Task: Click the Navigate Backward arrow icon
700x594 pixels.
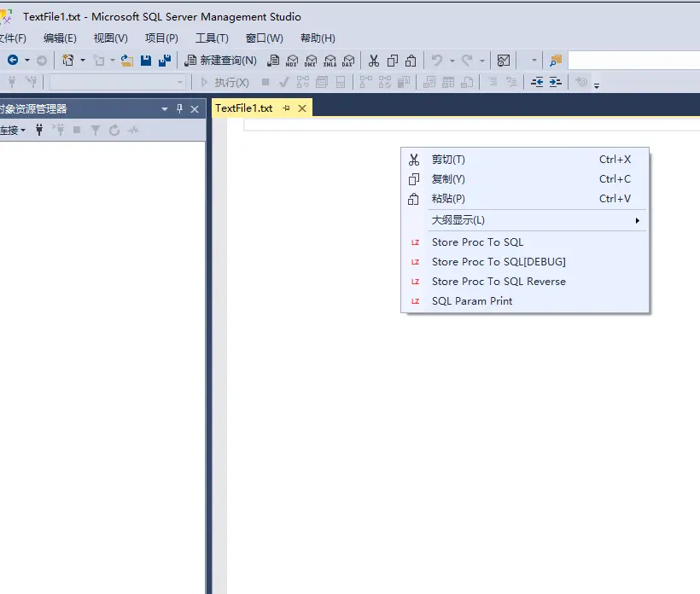Action: click(13, 60)
